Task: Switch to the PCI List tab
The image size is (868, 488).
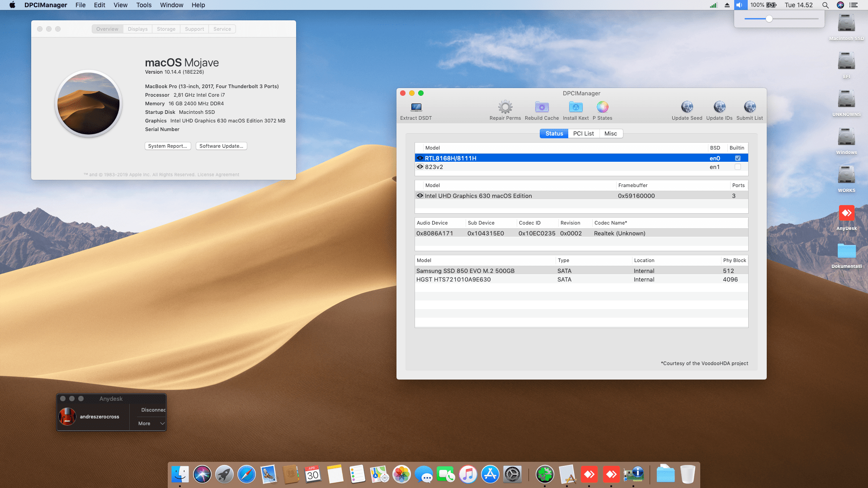Action: (x=583, y=133)
